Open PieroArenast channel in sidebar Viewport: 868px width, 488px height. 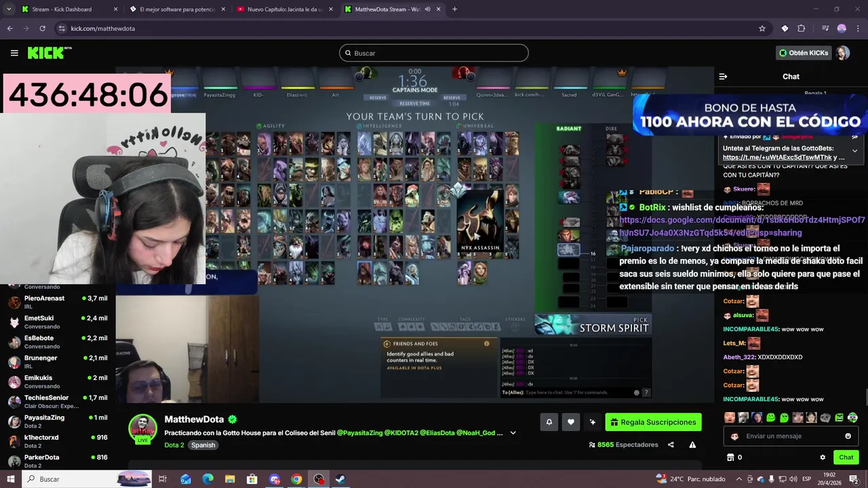[58, 302]
